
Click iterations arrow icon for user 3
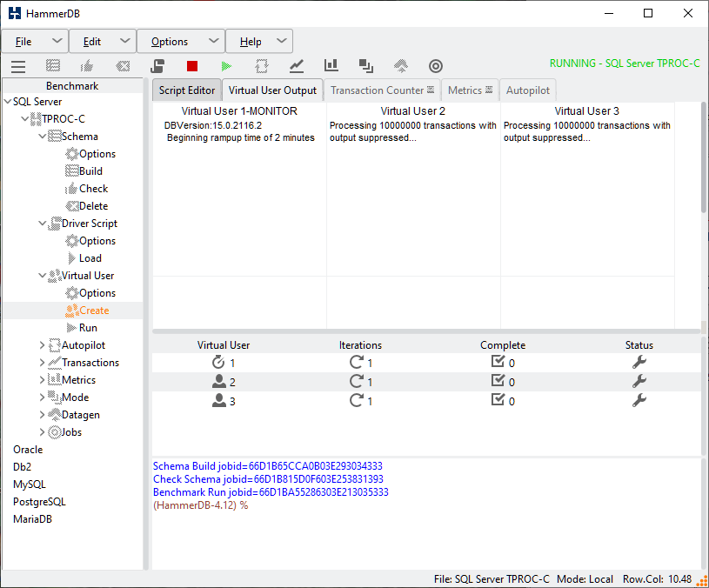357,400
